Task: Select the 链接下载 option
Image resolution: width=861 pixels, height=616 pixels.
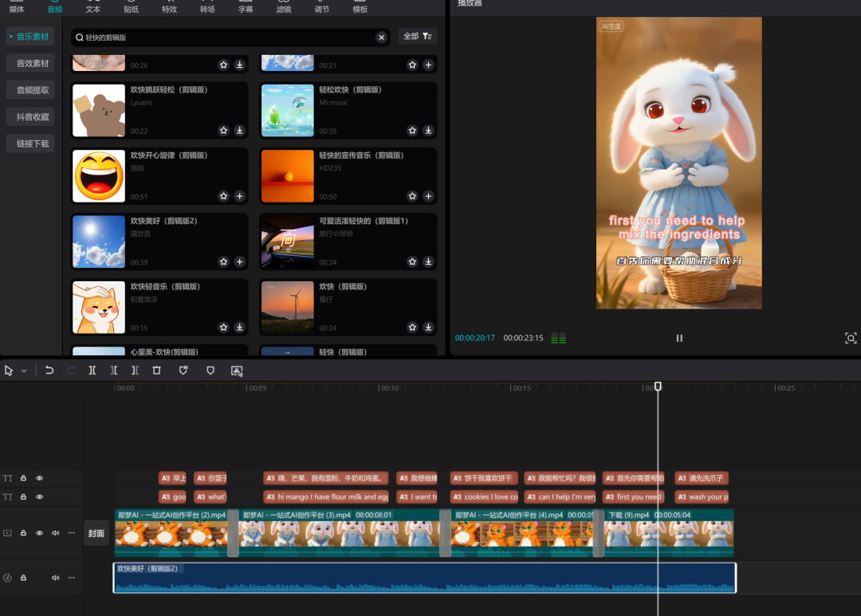Action: coord(33,143)
